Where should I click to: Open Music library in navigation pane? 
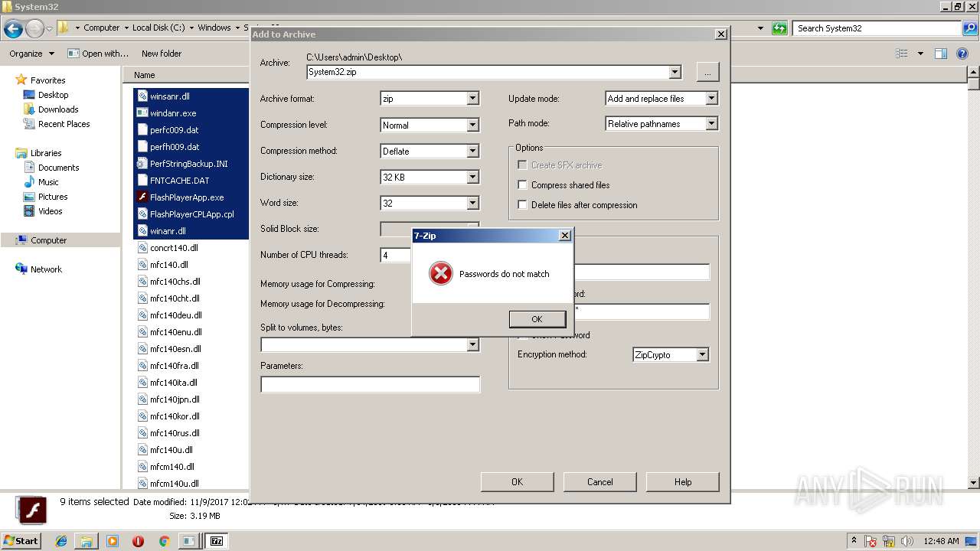[48, 182]
